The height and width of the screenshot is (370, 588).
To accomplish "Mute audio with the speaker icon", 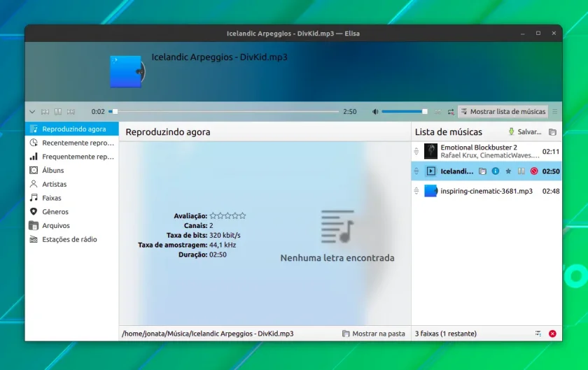I will click(x=375, y=112).
